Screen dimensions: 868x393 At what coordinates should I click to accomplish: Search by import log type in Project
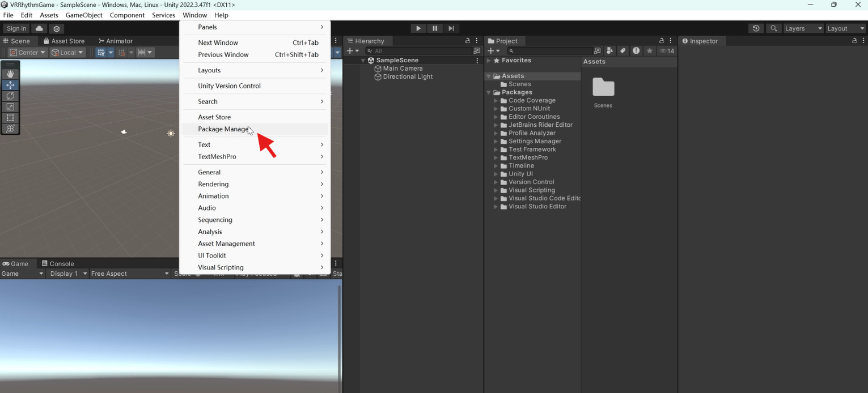point(636,51)
